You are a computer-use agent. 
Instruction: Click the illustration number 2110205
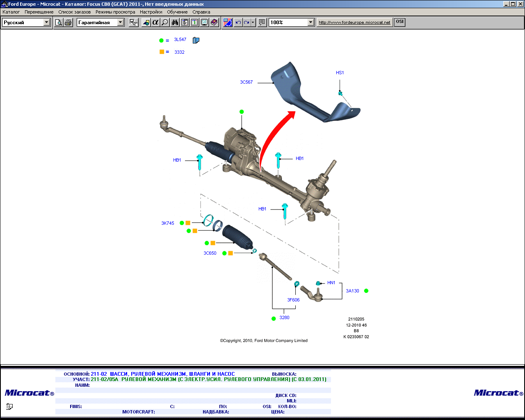pos(356,319)
